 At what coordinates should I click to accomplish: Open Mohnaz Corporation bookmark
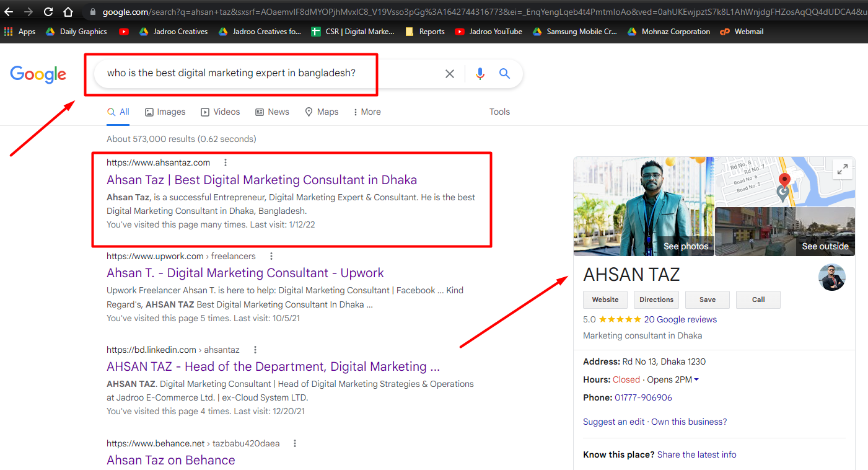click(x=669, y=32)
